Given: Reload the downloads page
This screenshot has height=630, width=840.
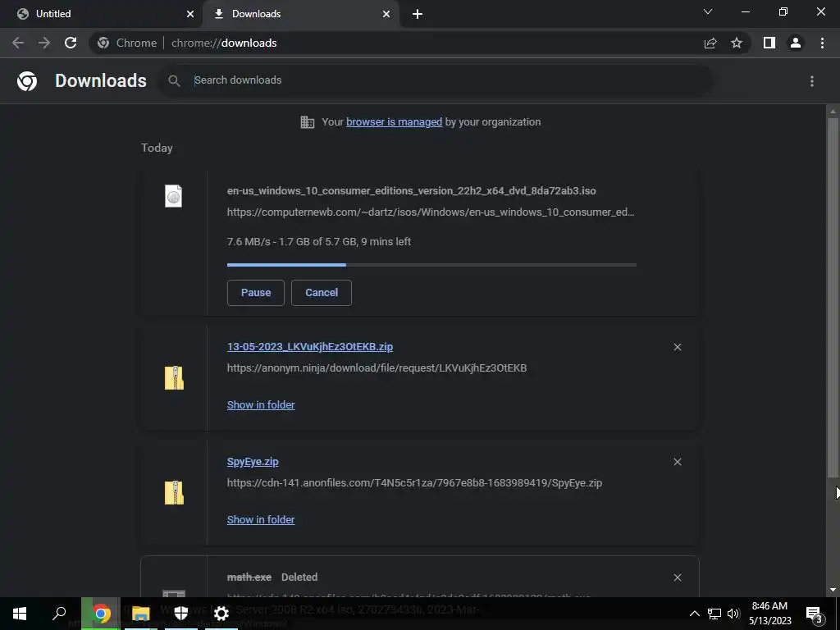Looking at the screenshot, I should (x=71, y=43).
